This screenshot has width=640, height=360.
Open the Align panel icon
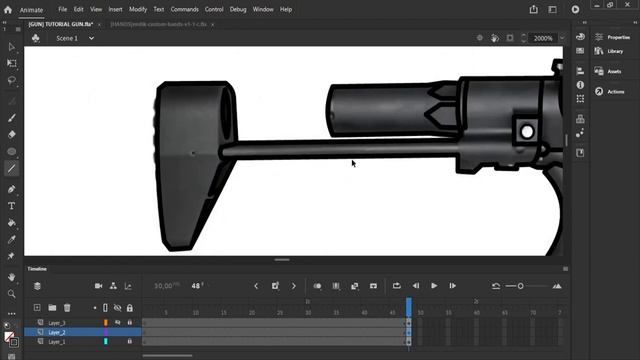[x=580, y=71]
